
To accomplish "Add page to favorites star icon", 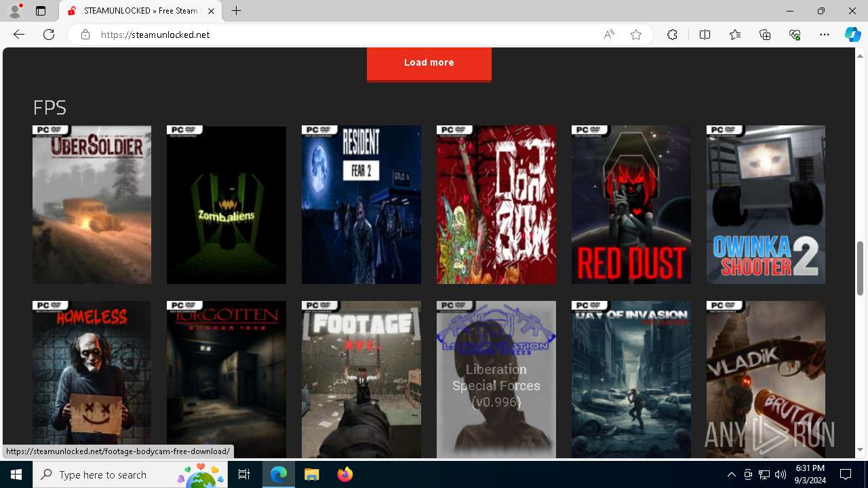I will coord(636,35).
